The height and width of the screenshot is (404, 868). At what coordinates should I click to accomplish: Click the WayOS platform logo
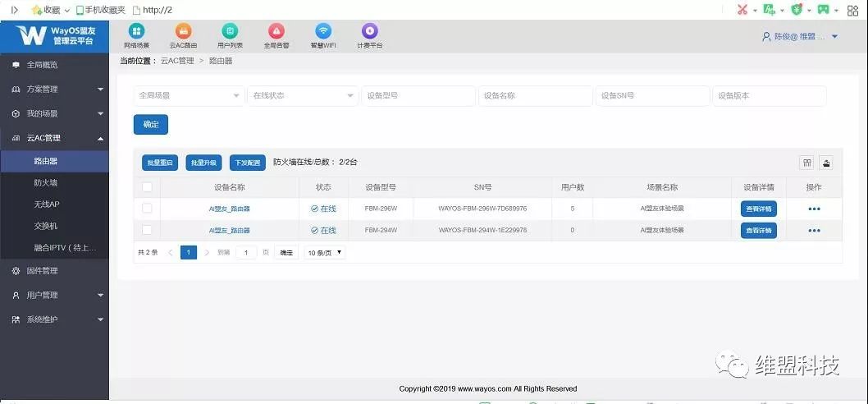pos(54,35)
